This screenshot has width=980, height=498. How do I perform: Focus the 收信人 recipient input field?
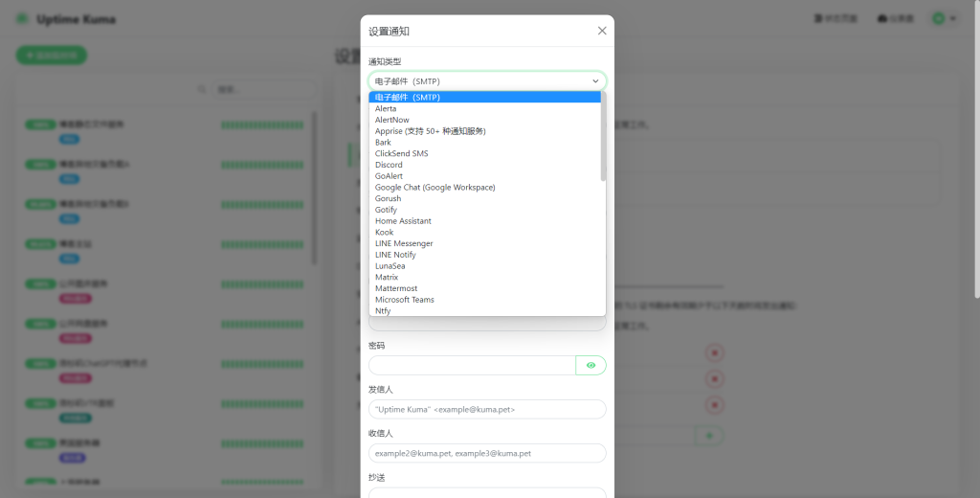tap(487, 453)
